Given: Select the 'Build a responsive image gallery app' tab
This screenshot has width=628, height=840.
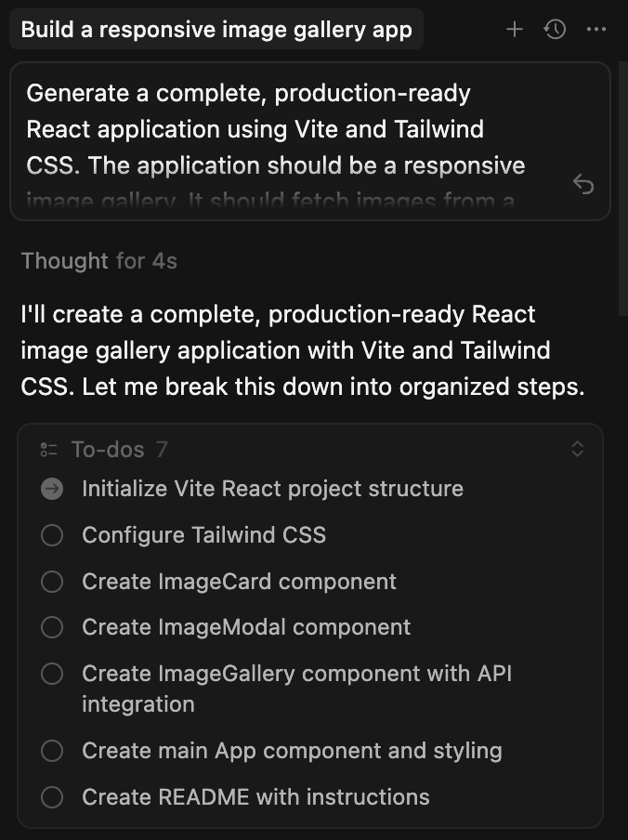Looking at the screenshot, I should pos(216,30).
